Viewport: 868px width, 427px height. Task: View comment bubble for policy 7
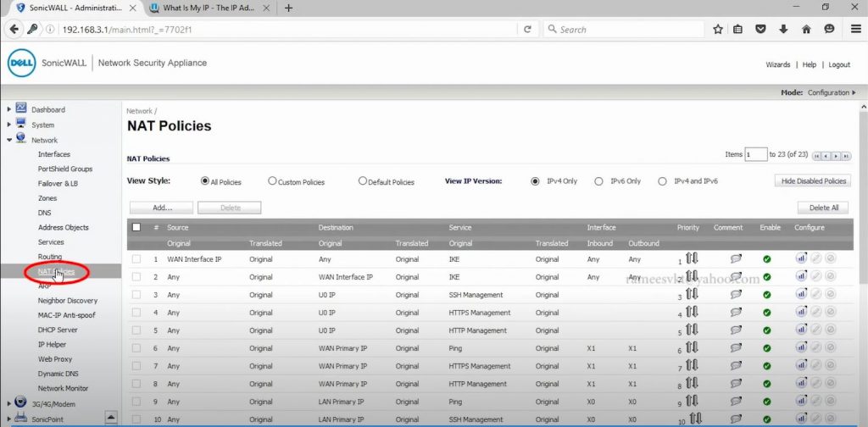pos(736,366)
